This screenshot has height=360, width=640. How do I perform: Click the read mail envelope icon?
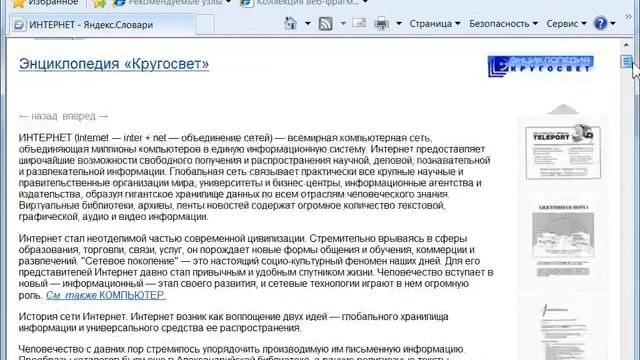coord(359,23)
